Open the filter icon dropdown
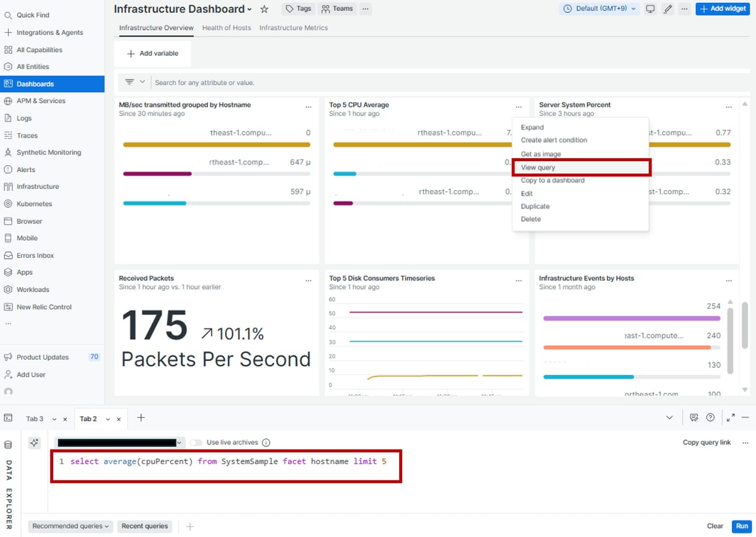The image size is (756, 537). tap(135, 83)
